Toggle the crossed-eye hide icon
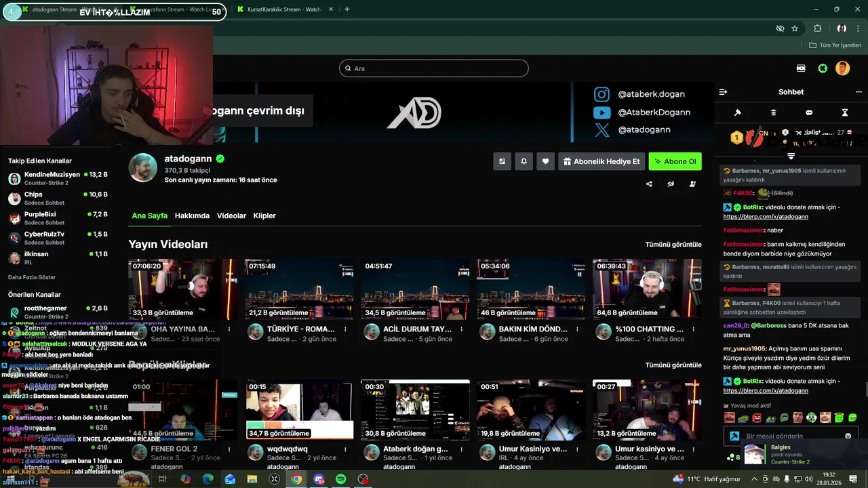The width and height of the screenshot is (868, 488). 671,184
